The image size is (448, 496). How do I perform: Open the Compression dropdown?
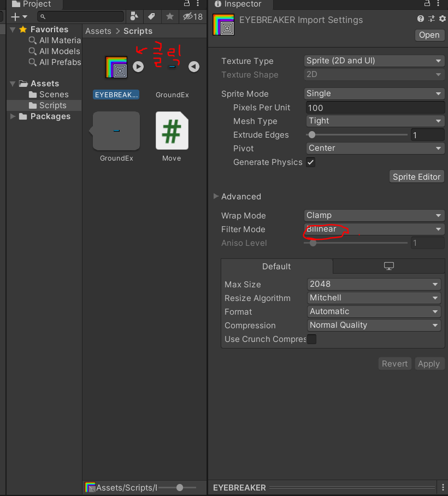374,325
